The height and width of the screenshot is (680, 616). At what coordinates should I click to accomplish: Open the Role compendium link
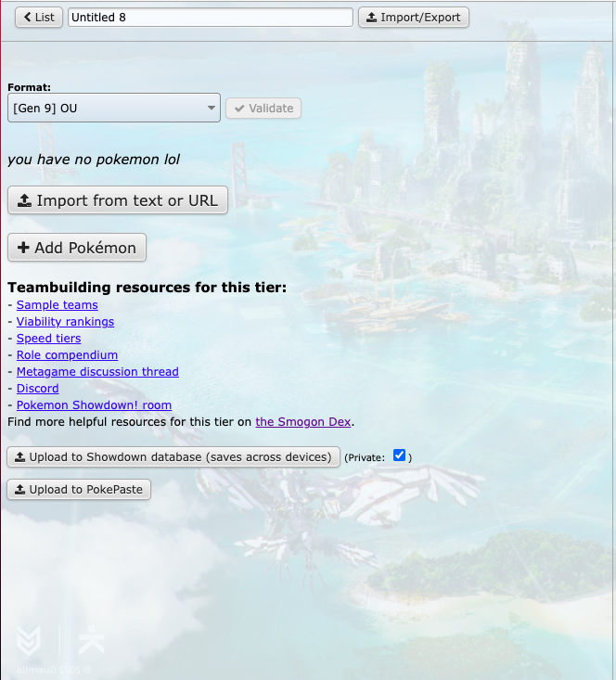pyautogui.click(x=67, y=354)
